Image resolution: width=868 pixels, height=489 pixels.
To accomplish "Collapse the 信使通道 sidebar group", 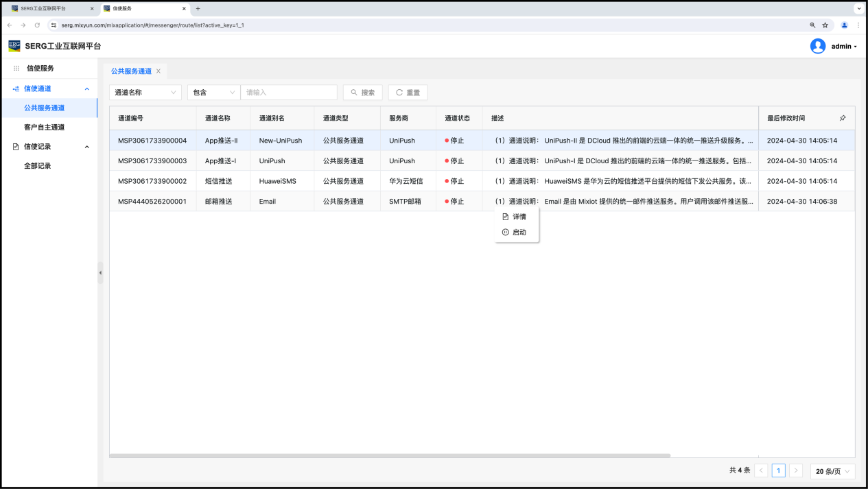I will coord(86,88).
